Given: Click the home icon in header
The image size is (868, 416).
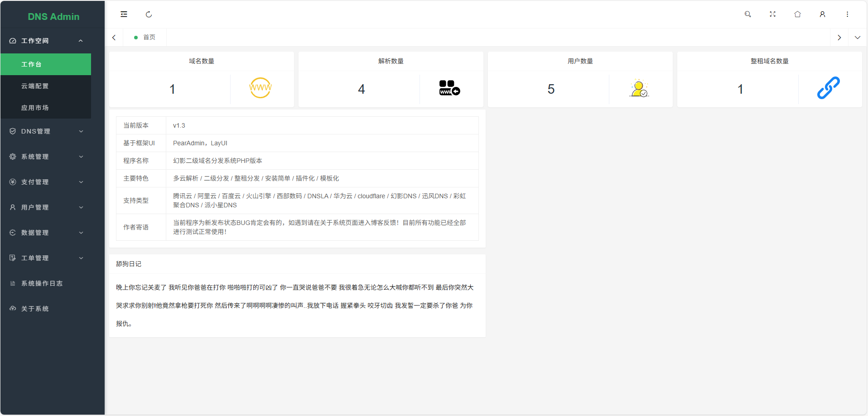Looking at the screenshot, I should [797, 14].
